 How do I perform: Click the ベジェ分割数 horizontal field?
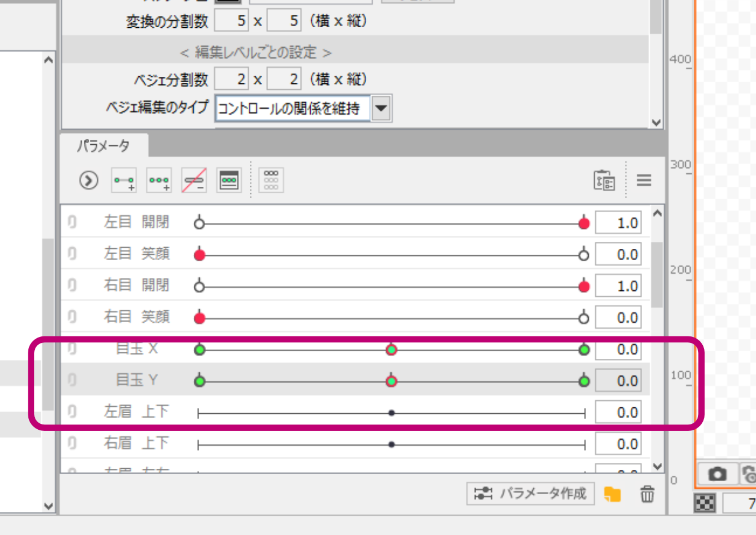[232, 79]
